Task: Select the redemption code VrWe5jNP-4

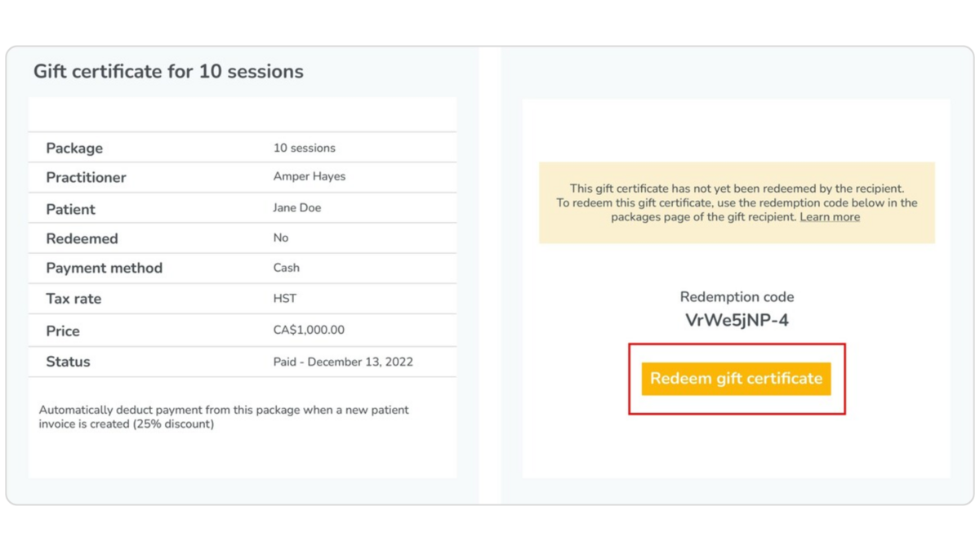Action: tap(737, 320)
